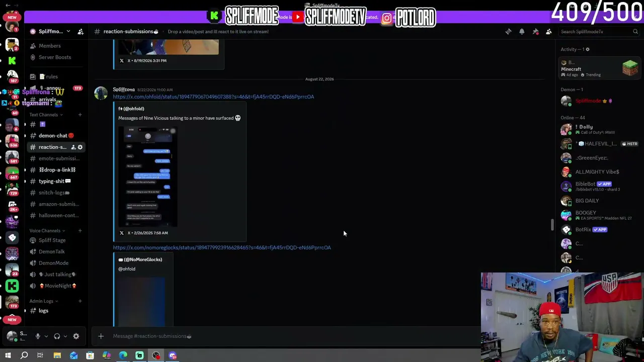
Task: Select BOOGEY in member list
Action: pyautogui.click(x=600, y=215)
